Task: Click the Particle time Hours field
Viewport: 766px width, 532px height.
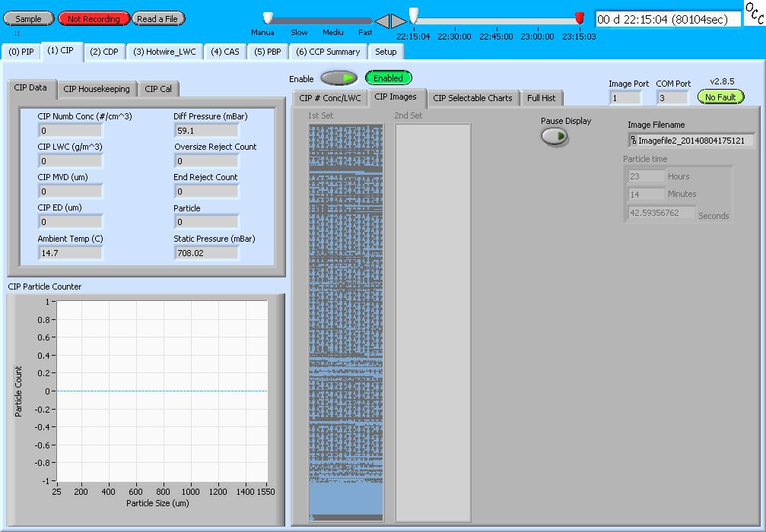Action: (x=646, y=176)
